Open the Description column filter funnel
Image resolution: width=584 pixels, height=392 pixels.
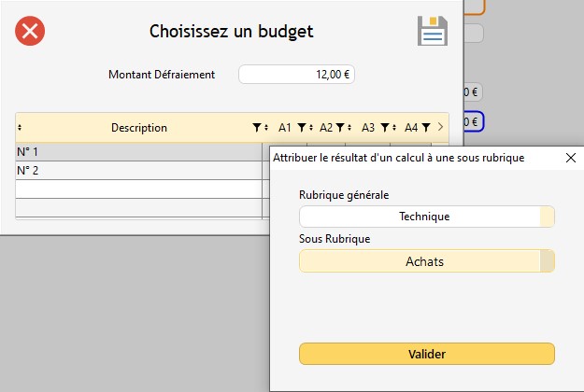(x=258, y=128)
